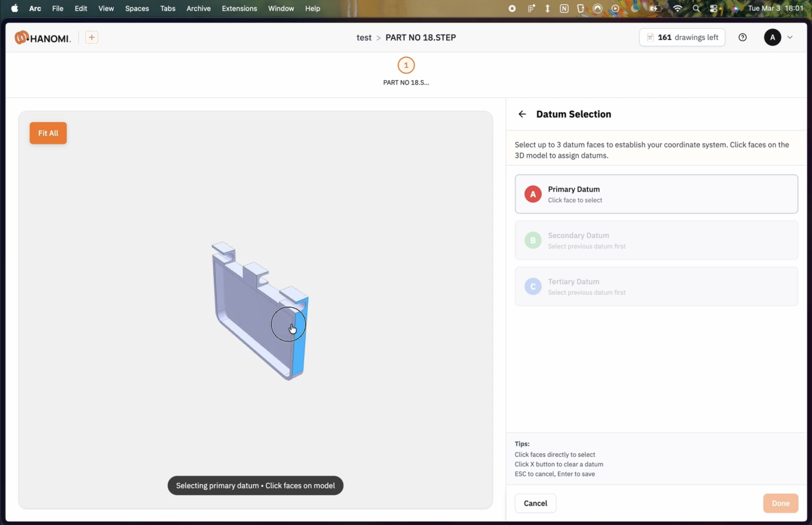
Task: Select step 1 PART NO 18.S...
Action: [406, 72]
